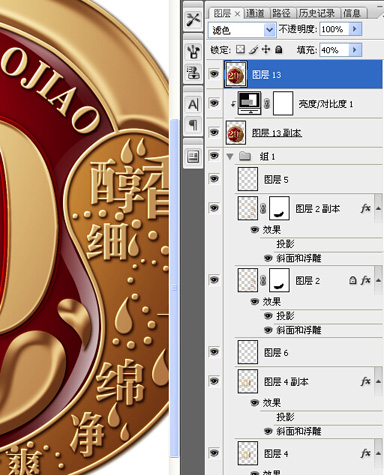The image size is (384, 475).
Task: Toggle the 斜面和浮雕 effect eye under 图层 2
Action: click(x=268, y=330)
